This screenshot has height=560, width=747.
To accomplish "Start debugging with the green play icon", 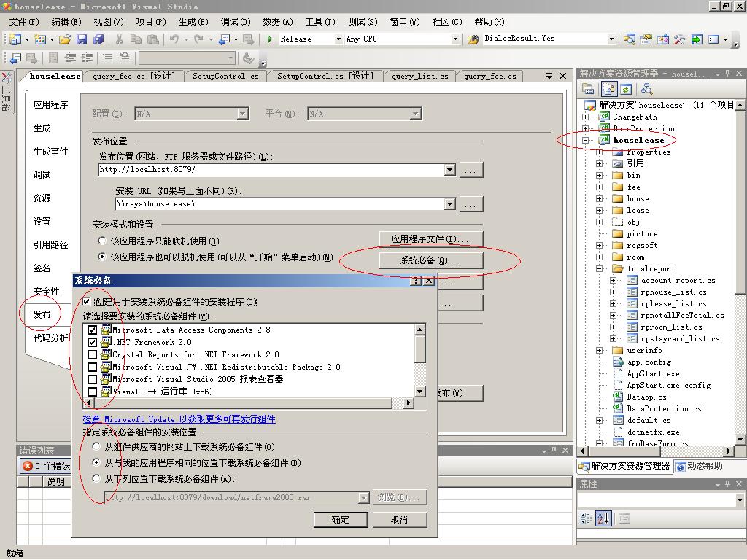I will point(270,39).
